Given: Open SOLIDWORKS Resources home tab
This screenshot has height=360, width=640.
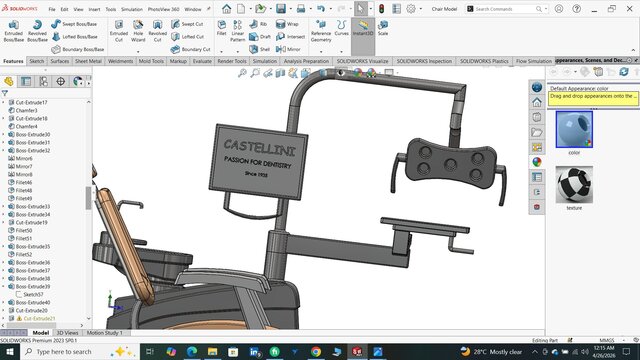Looking at the screenshot, I should coord(537,102).
